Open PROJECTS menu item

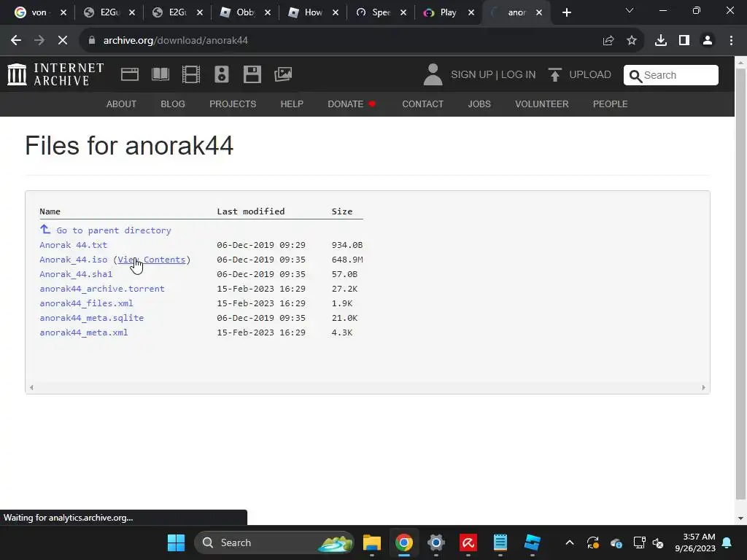[x=233, y=104]
